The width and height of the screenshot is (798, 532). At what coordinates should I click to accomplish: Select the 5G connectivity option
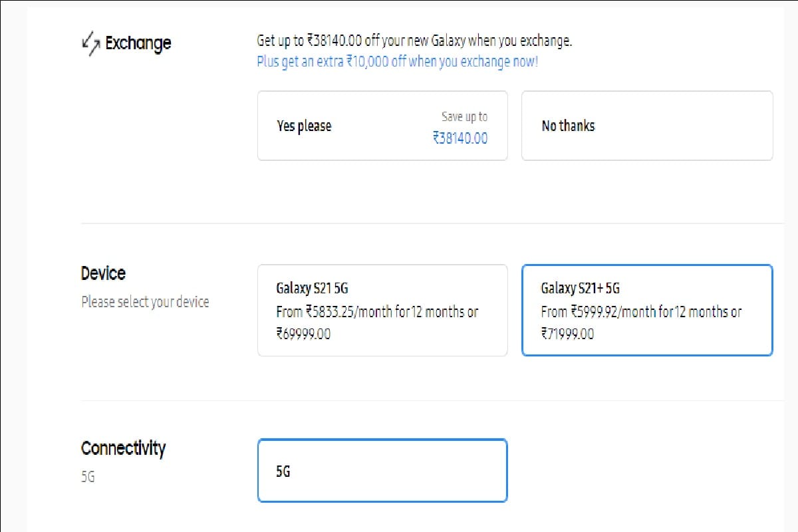tap(382, 471)
